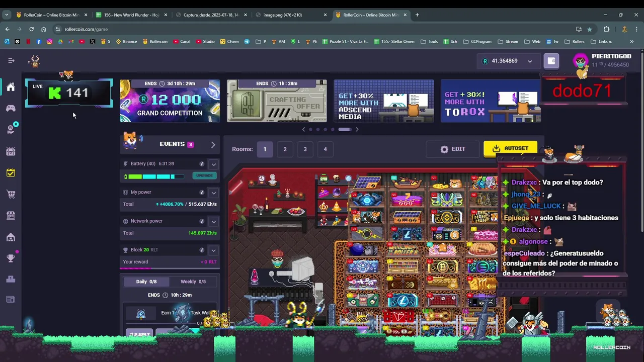The image size is (644, 362).
Task: Open the warehouse icon in sidebar
Action: 11,237
